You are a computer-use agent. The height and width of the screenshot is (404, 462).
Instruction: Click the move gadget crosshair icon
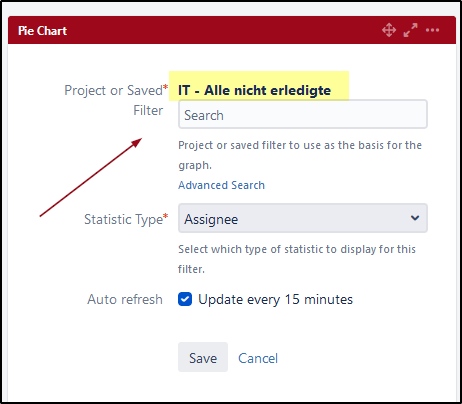[x=389, y=30]
